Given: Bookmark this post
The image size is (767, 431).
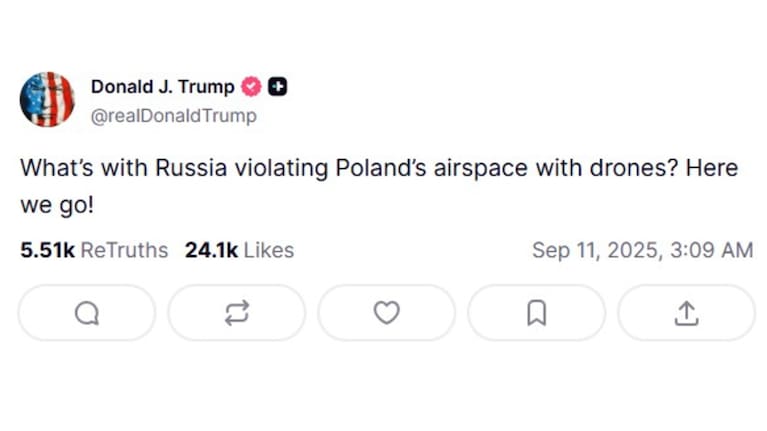Looking at the screenshot, I should tap(536, 313).
